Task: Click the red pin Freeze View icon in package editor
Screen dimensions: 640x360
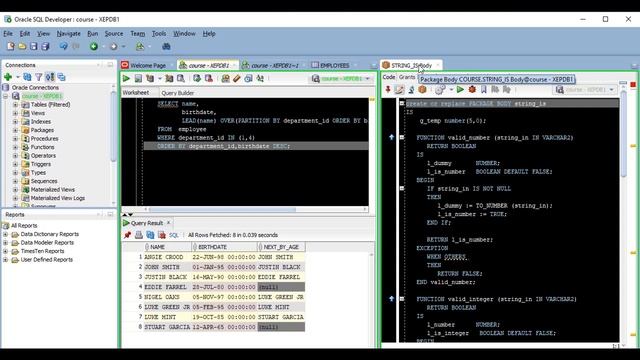Action: coord(388,89)
